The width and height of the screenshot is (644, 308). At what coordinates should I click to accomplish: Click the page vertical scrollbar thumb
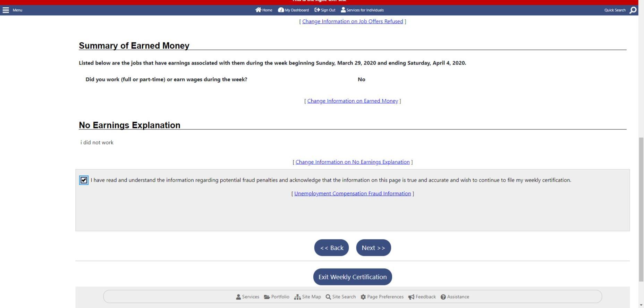(641, 209)
